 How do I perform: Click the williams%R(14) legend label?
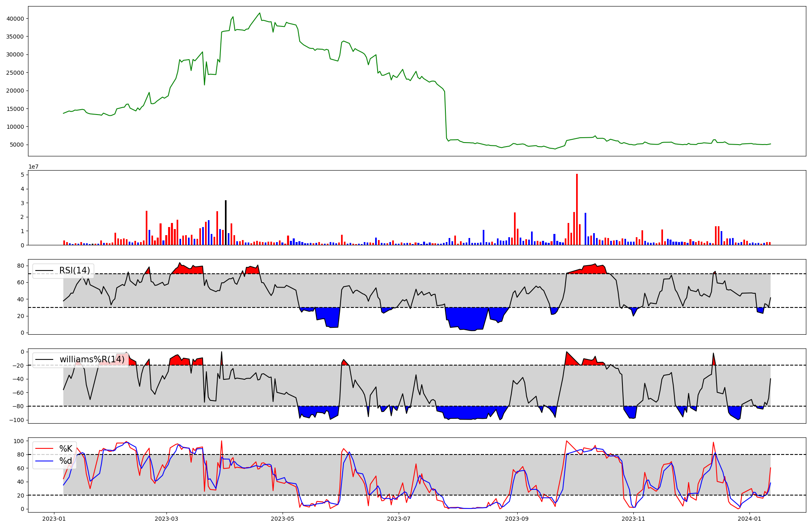click(92, 359)
